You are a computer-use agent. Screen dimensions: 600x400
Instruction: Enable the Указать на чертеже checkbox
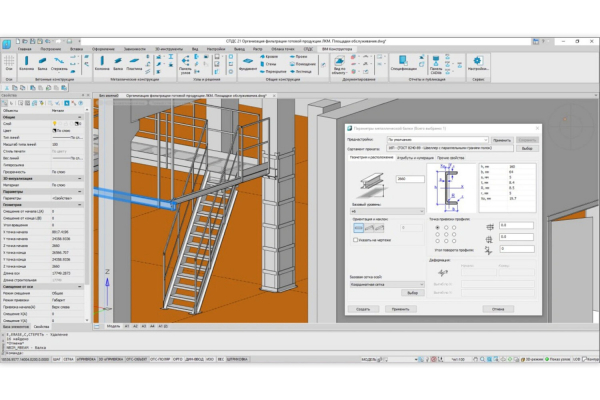(355, 240)
